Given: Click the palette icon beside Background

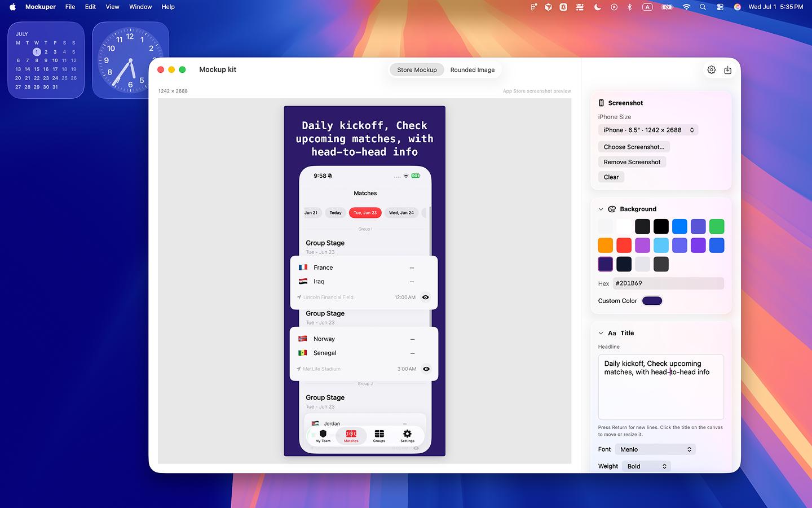Looking at the screenshot, I should [x=612, y=209].
